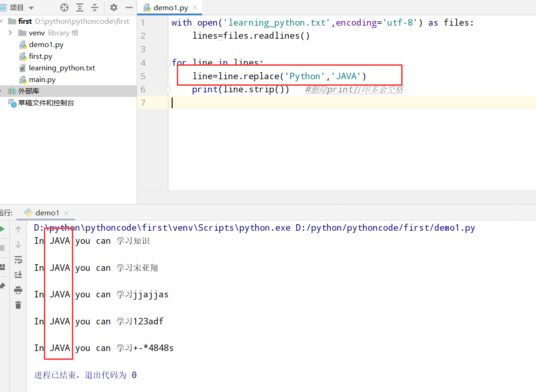Collapse all items in project tree

point(95,7)
